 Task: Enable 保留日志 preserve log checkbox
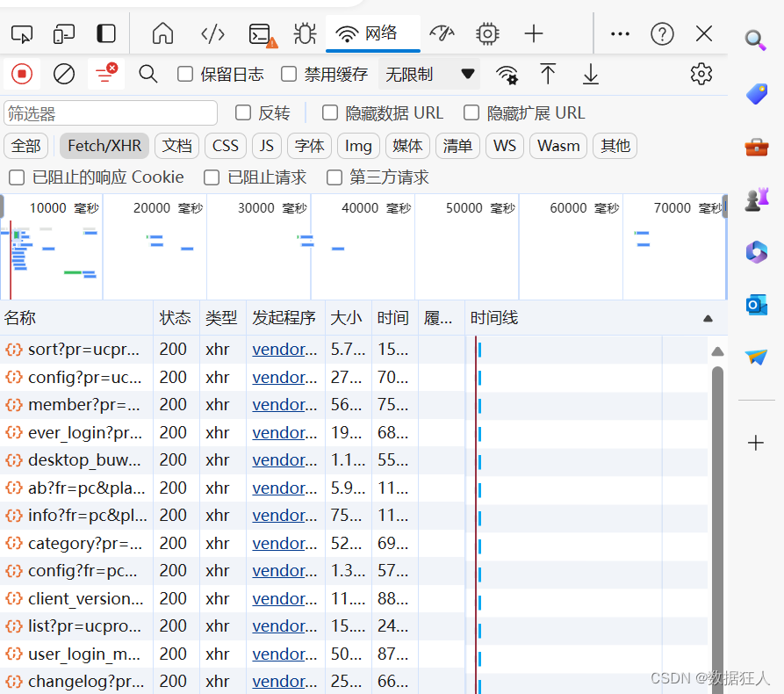[185, 74]
